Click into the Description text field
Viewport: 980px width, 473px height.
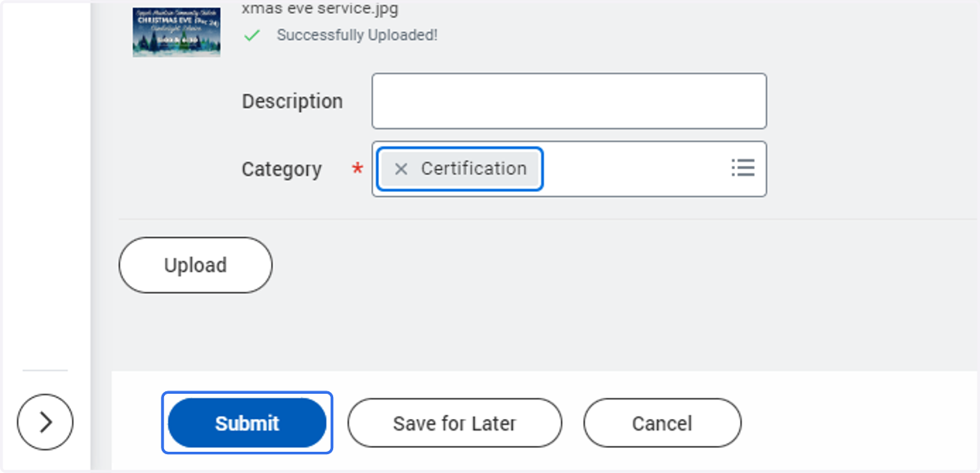(569, 101)
